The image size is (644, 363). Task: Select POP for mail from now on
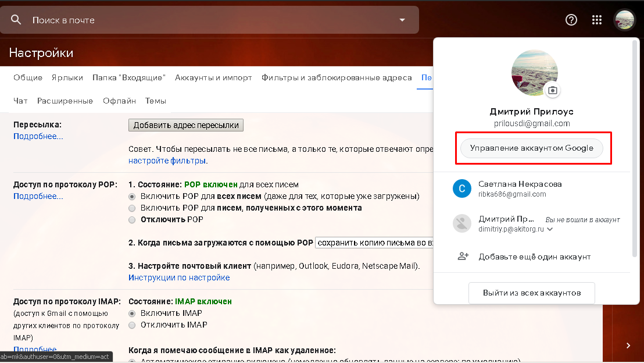tap(132, 208)
